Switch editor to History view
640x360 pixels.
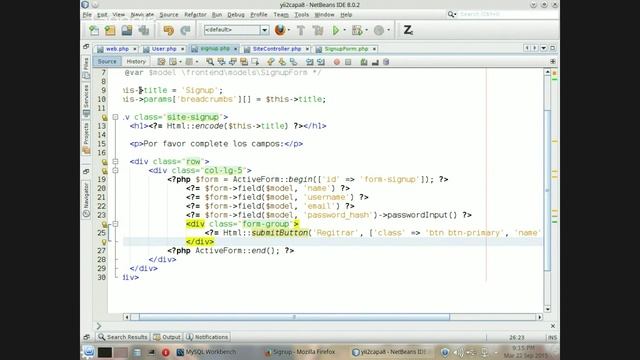tap(136, 61)
